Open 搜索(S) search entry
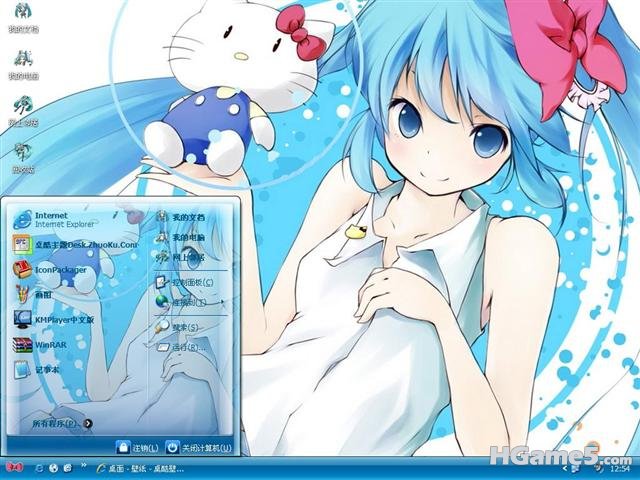 (x=177, y=327)
